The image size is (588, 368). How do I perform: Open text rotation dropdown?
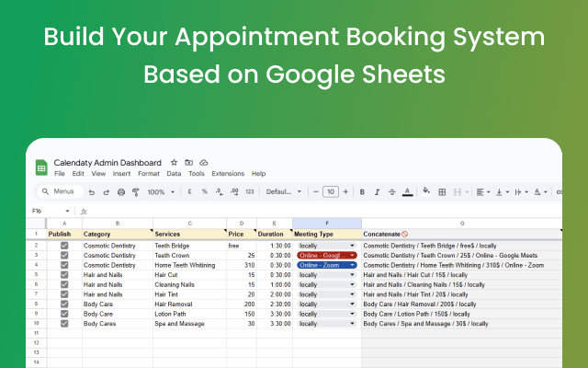540,192
